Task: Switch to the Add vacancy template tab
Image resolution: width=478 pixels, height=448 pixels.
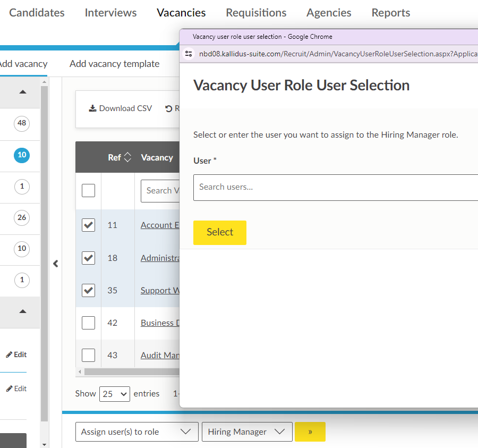Action: click(114, 64)
